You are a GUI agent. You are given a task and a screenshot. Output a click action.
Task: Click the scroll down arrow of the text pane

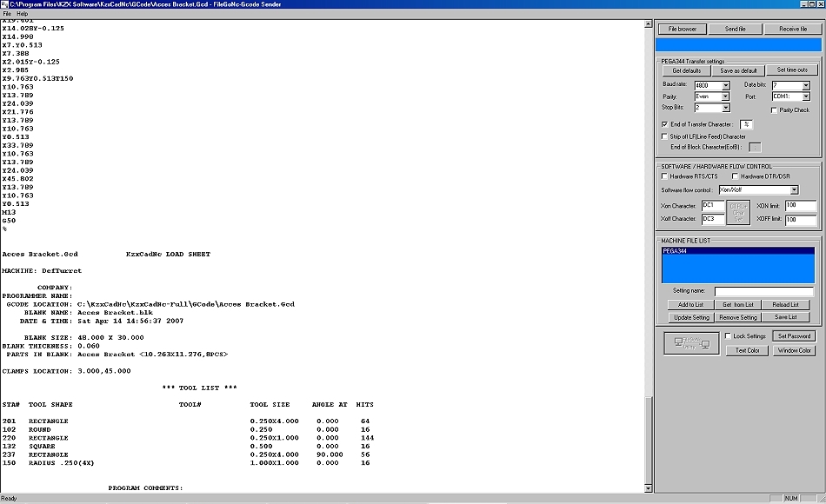click(648, 488)
